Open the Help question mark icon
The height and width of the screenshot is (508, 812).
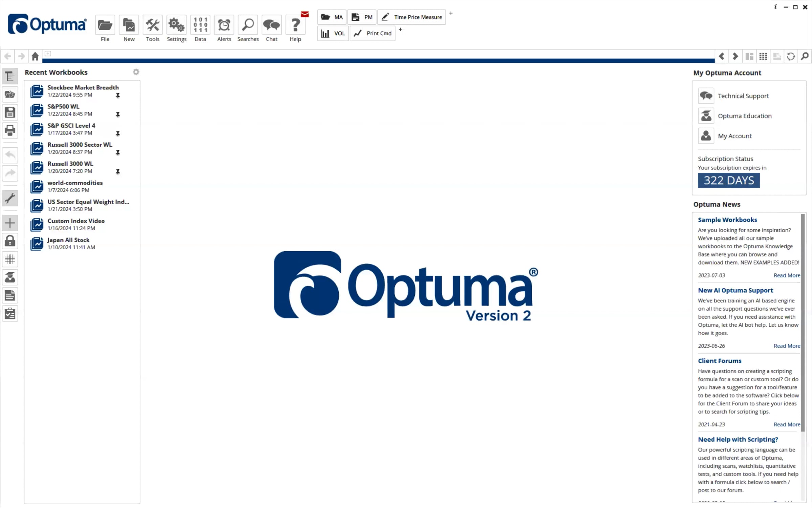pyautogui.click(x=295, y=25)
